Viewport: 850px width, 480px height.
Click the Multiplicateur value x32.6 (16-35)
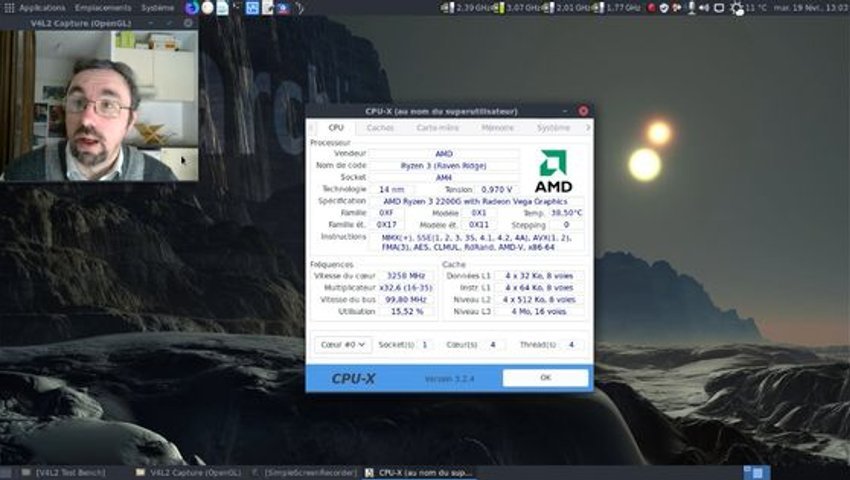[406, 288]
